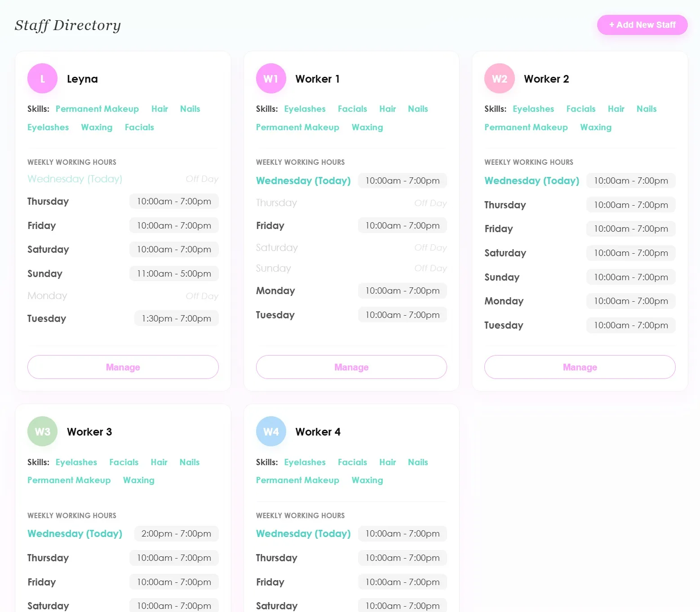This screenshot has height=612, width=700.
Task: Click Worker 2's Wednesday (Today) hours chip
Action: [631, 181]
